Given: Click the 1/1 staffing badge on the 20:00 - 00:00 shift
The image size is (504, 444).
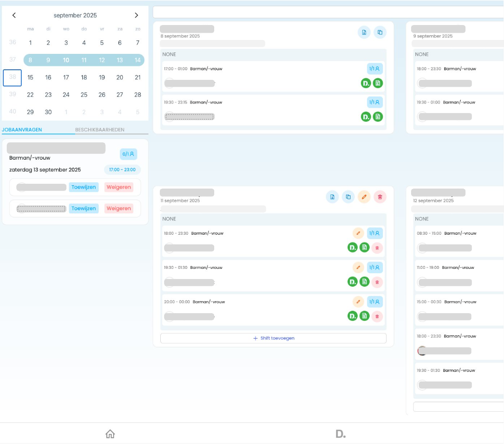Looking at the screenshot, I should coord(375,302).
